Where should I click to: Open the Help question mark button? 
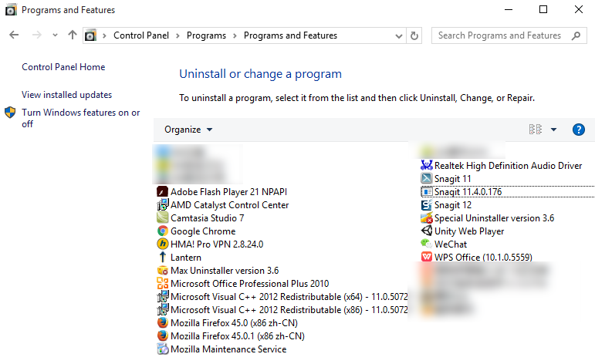pyautogui.click(x=578, y=130)
